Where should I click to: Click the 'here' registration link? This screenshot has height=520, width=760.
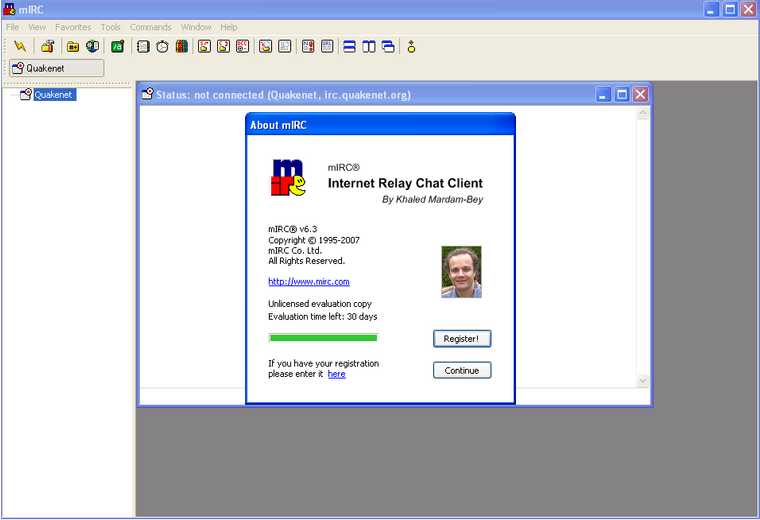[x=336, y=374]
